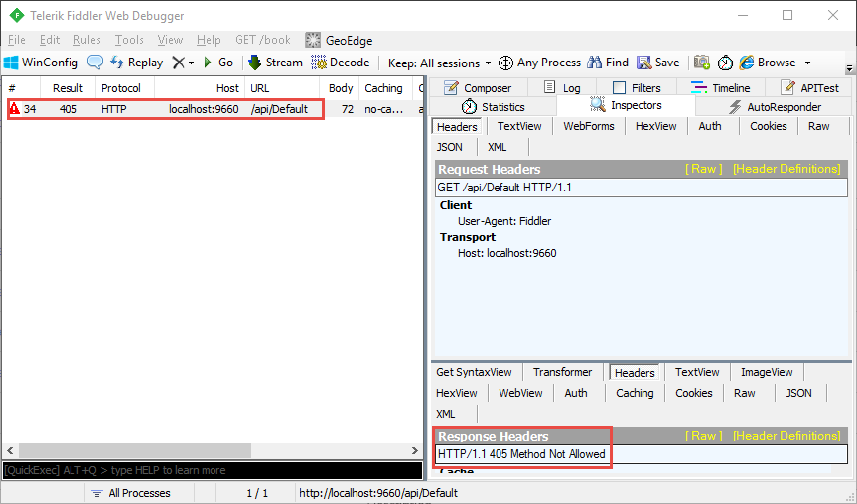Sort sessions by Body column header
This screenshot has height=504, width=857.
tap(340, 88)
